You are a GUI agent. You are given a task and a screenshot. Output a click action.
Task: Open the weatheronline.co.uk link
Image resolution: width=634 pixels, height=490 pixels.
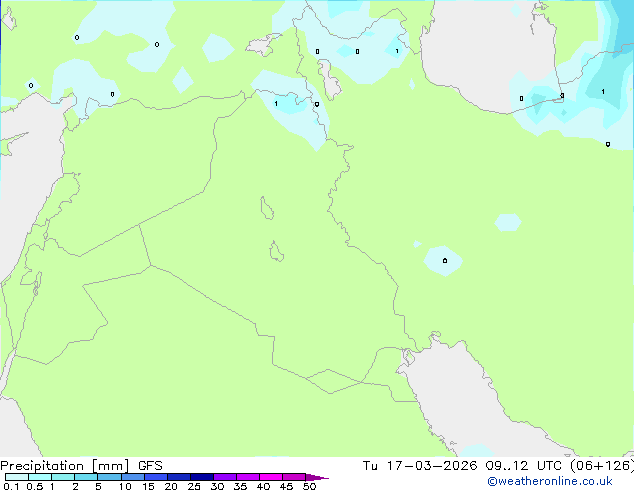550,481
